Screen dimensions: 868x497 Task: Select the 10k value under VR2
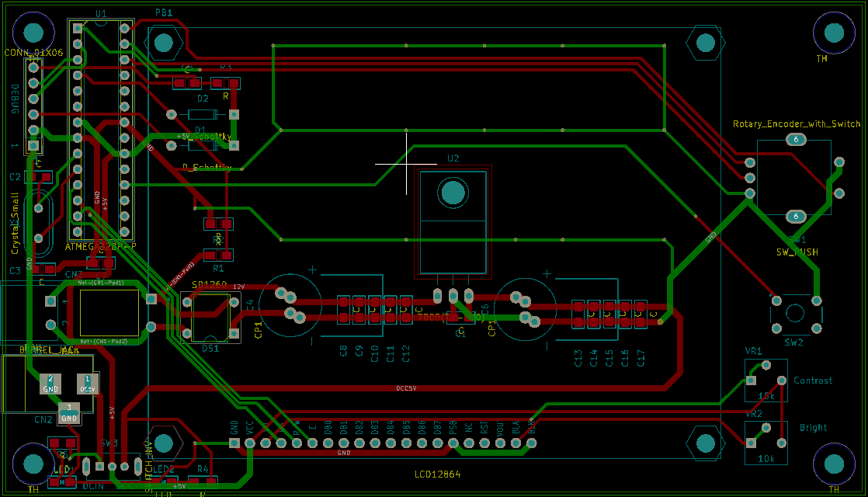pos(766,459)
